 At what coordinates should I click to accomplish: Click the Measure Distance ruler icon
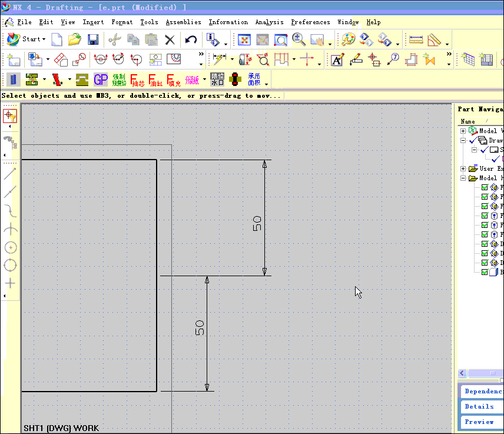tap(416, 40)
